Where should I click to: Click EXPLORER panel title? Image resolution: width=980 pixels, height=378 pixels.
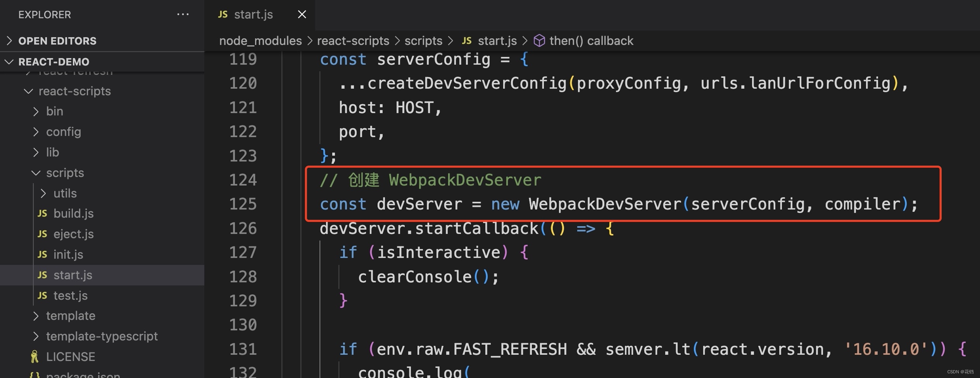[45, 15]
